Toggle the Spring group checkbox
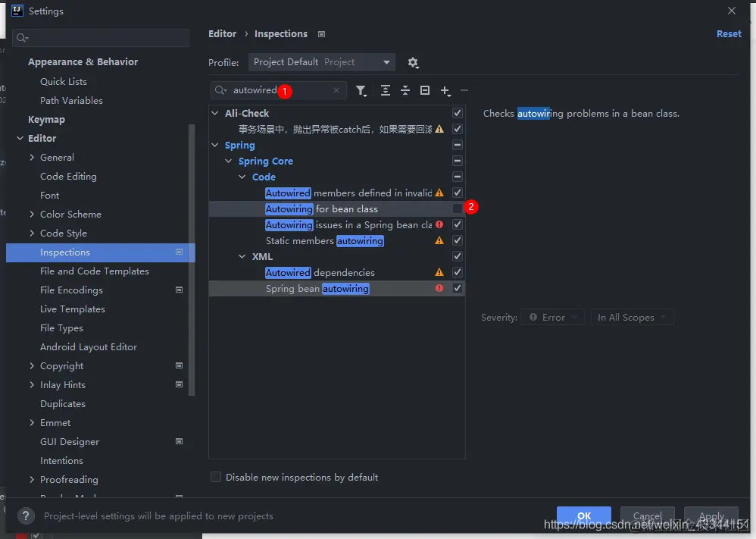Image resolution: width=756 pixels, height=539 pixels. tap(457, 145)
